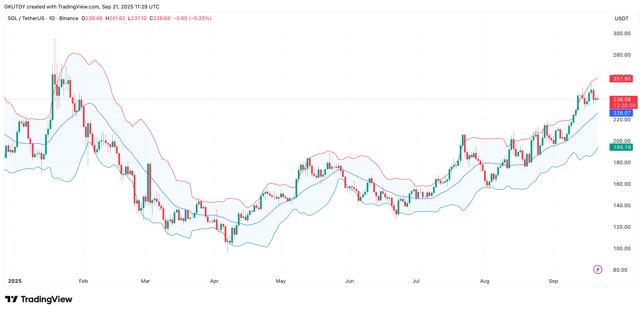Click the Feb label on time axis
The image size is (644, 312).
(83, 281)
